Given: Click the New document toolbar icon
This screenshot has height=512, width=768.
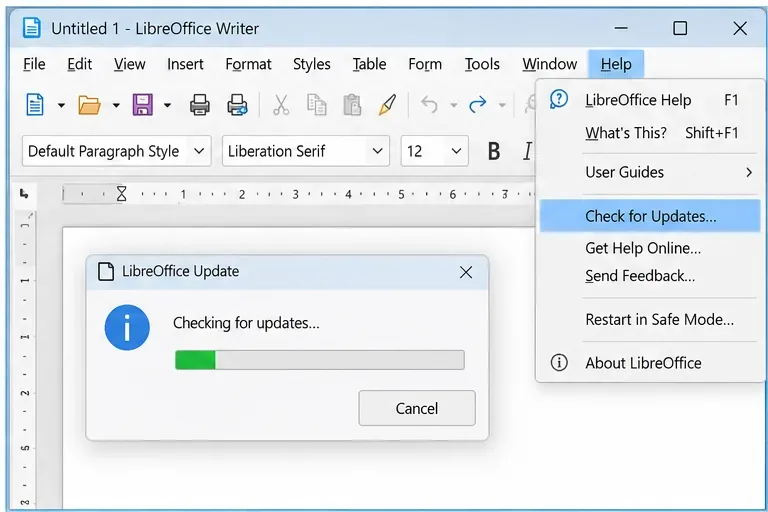Looking at the screenshot, I should click(35, 104).
